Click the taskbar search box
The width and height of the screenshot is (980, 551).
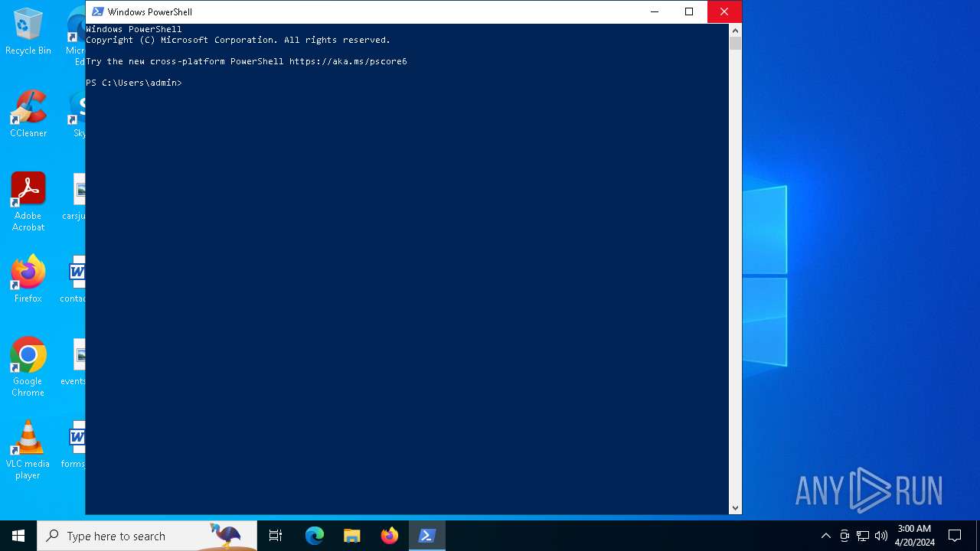point(147,536)
